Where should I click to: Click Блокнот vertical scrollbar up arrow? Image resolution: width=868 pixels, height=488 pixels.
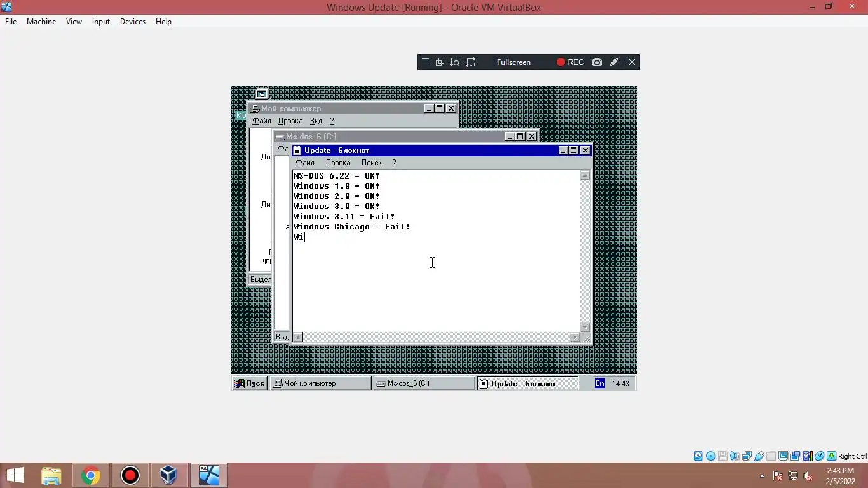coord(585,175)
